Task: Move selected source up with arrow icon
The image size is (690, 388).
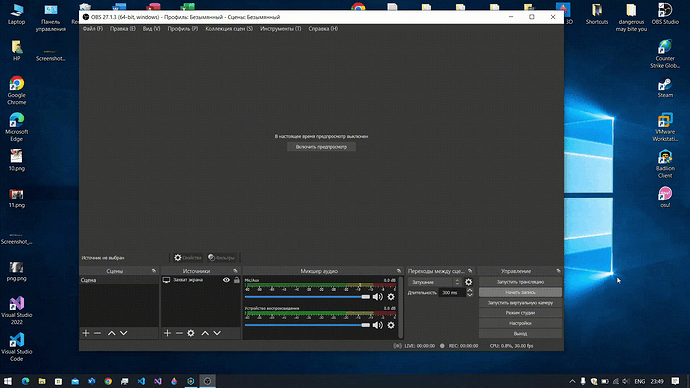Action: point(205,333)
